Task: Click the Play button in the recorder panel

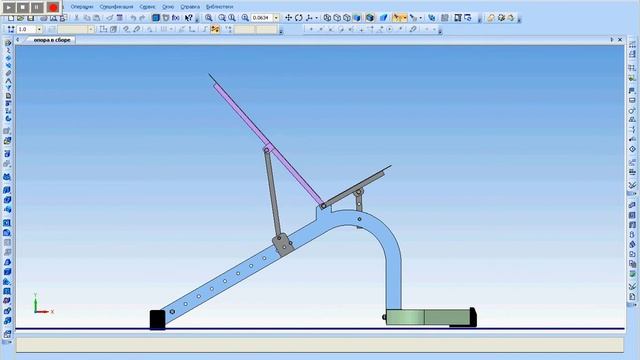Action: [9, 7]
